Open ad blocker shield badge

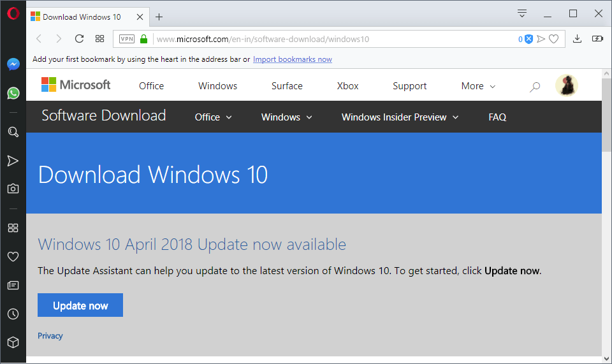(528, 39)
